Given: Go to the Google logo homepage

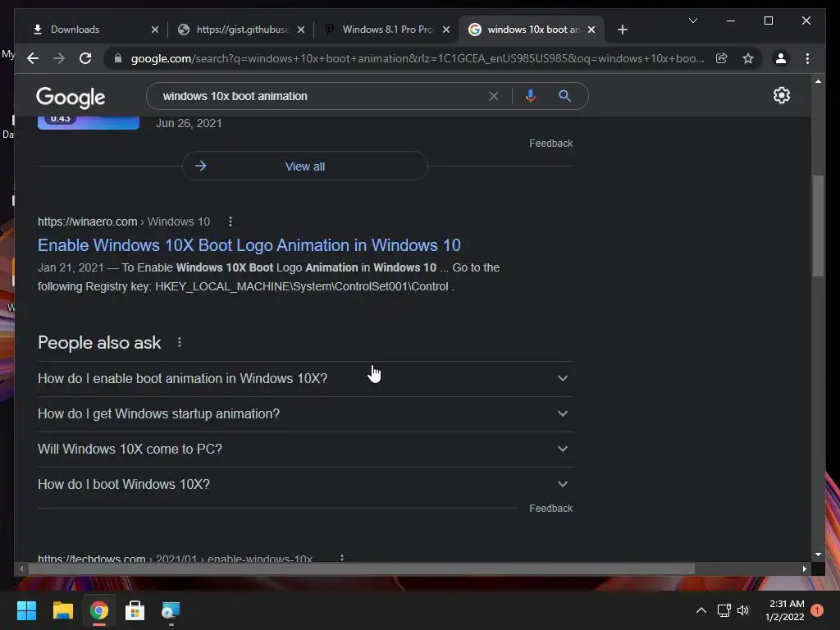Looking at the screenshot, I should click(x=71, y=97).
